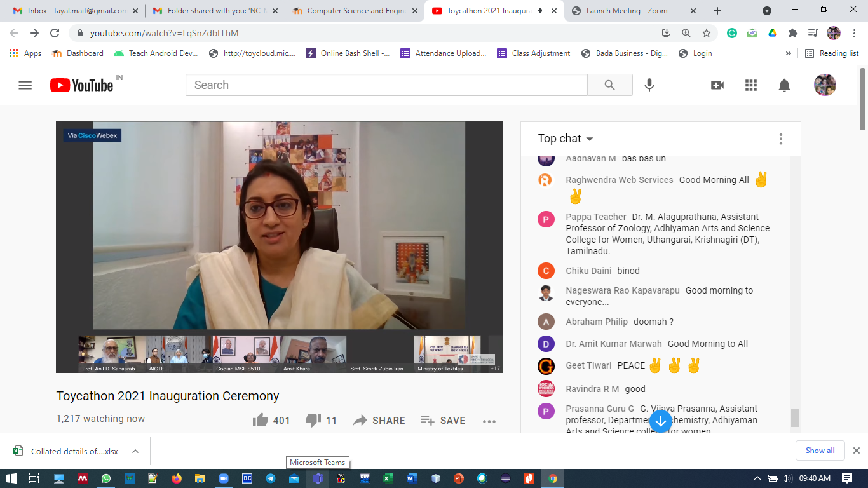Open the notifications bell
Image resolution: width=868 pixels, height=488 pixels.
(x=784, y=85)
